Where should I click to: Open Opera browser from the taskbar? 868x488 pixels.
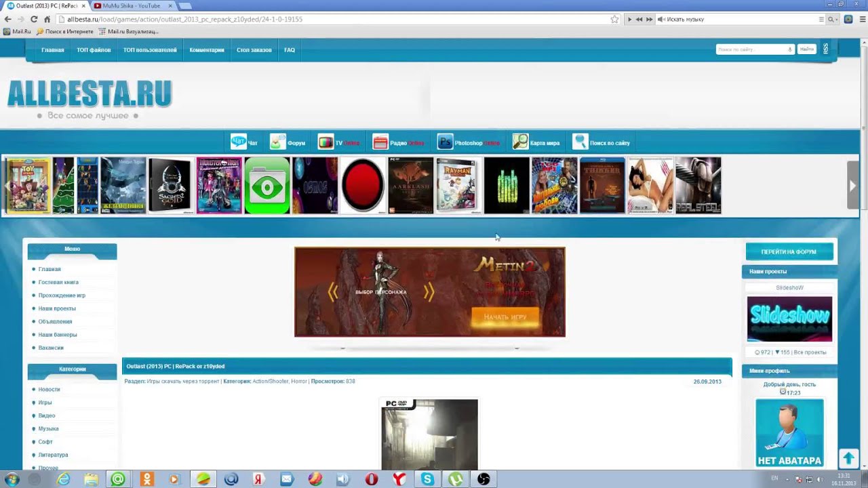pos(371,479)
